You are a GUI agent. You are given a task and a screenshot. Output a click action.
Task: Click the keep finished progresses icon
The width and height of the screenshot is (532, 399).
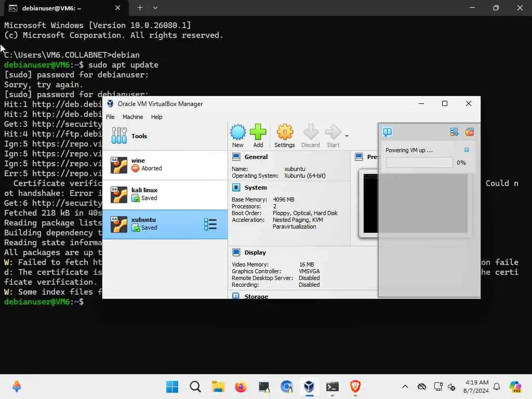pos(454,132)
